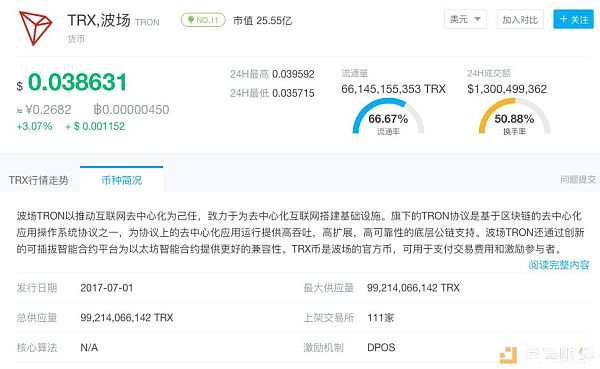Image resolution: width=600 pixels, height=369 pixels.
Task: Click the 24H high value 0.039592
Action: (293, 74)
